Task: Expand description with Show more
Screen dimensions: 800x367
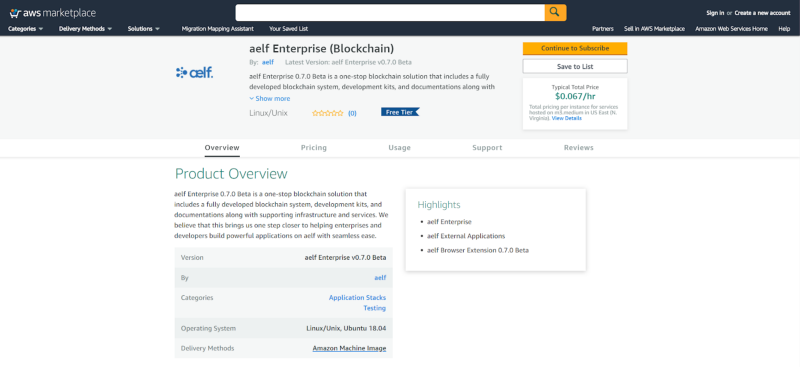Action: [x=270, y=99]
